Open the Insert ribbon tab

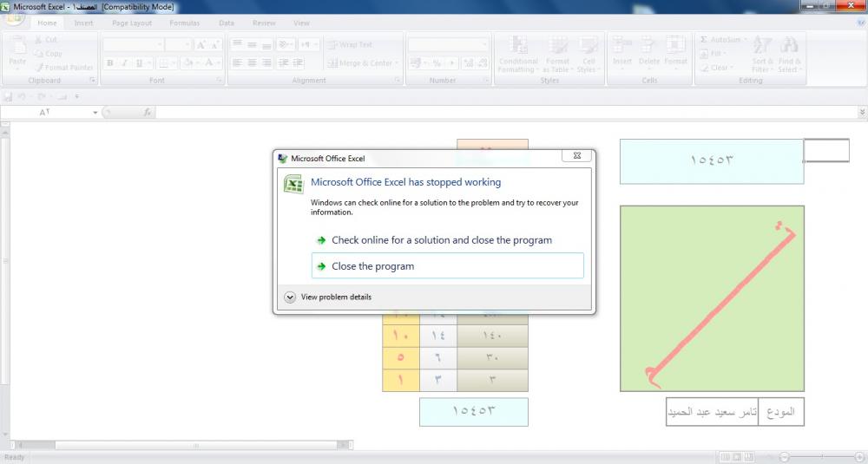pyautogui.click(x=84, y=23)
